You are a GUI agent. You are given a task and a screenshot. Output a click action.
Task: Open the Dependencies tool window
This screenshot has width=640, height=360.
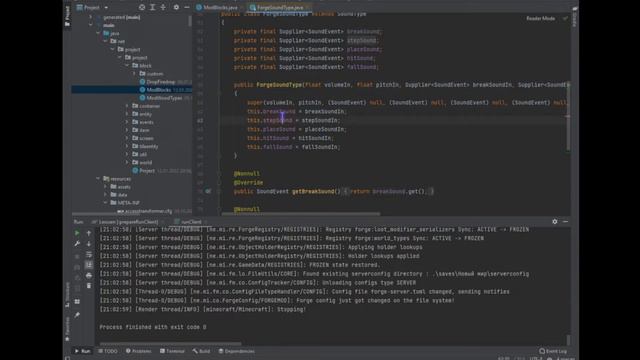pos(237,351)
